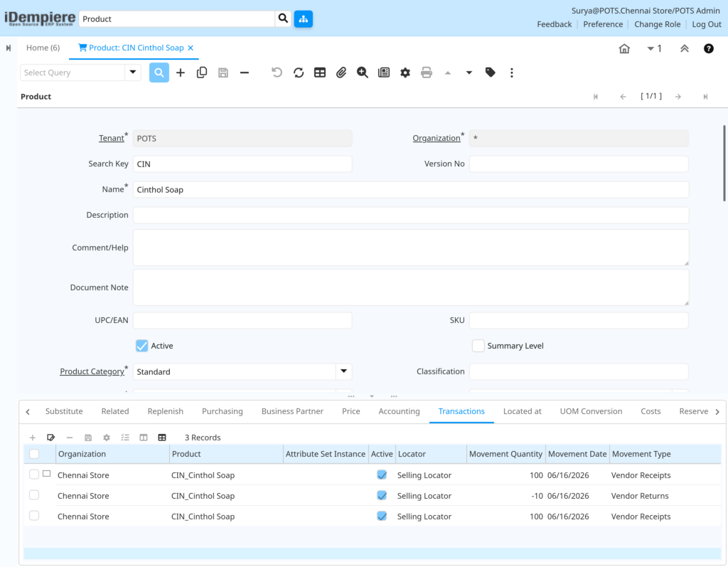Viewport: 728px width, 567px height.
Task: Open the Substitute tab
Action: coord(64,411)
